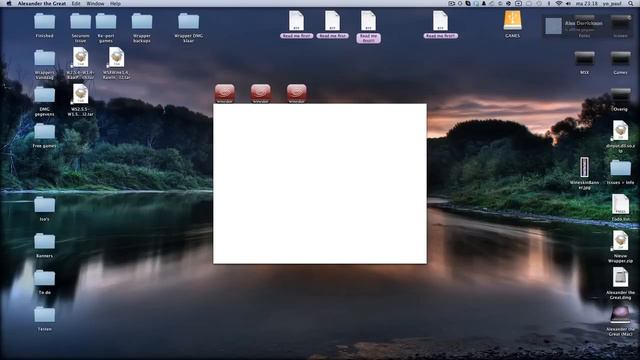The width and height of the screenshot is (640, 360).
Task: Open the Finished folder on desktop
Action: (44, 22)
